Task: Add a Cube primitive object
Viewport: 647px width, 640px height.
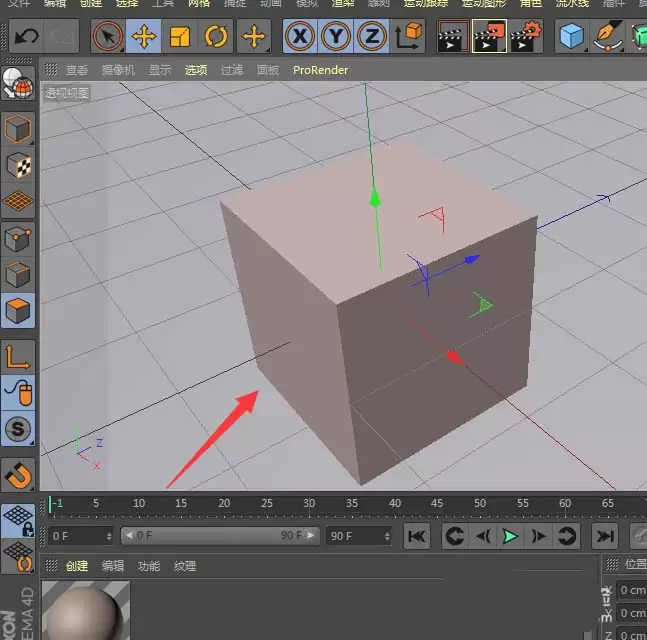Action: tap(571, 36)
